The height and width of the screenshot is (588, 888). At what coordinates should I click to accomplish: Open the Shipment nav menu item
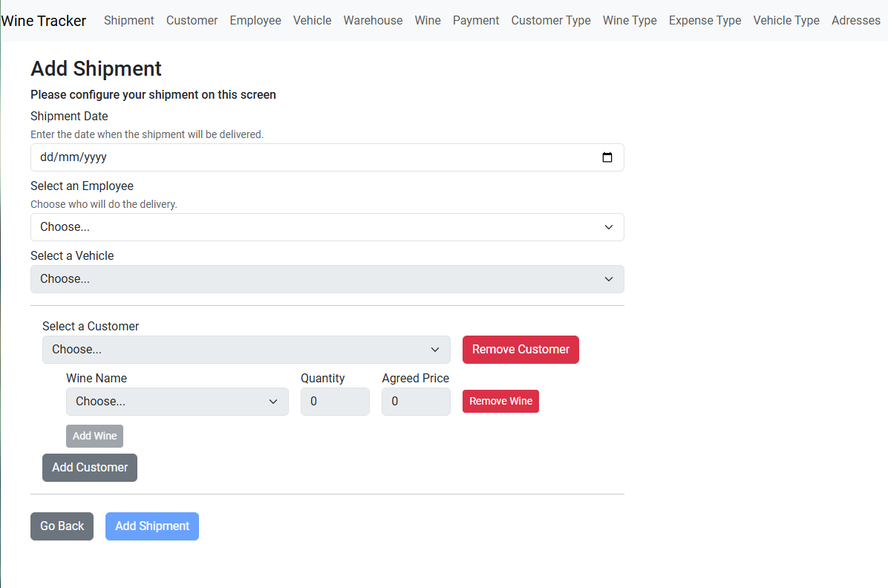(x=129, y=21)
